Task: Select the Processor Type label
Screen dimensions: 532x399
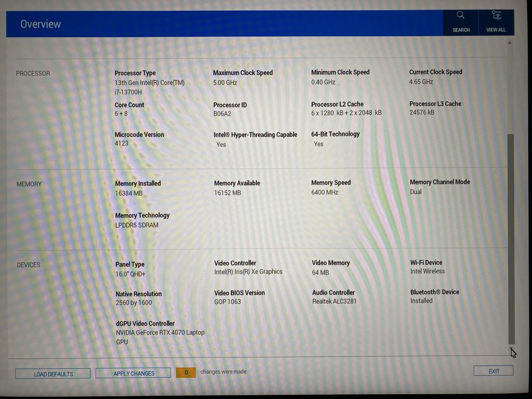Action: 135,73
